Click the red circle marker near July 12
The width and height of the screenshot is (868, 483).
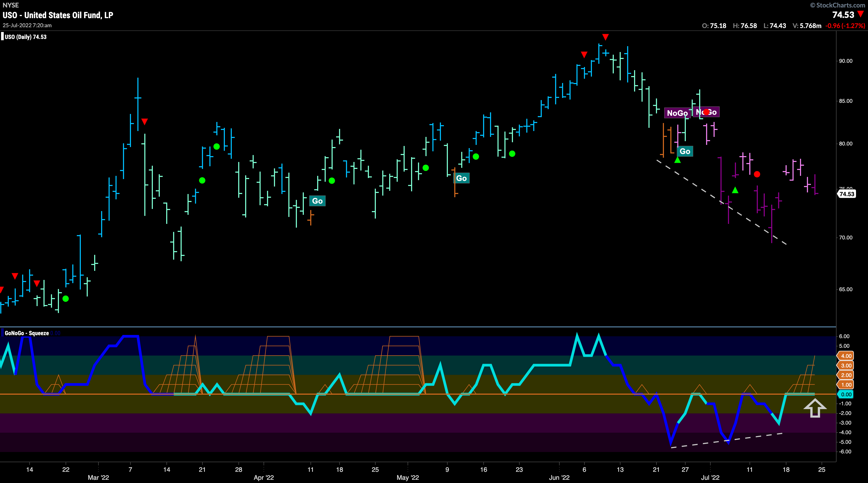point(757,174)
